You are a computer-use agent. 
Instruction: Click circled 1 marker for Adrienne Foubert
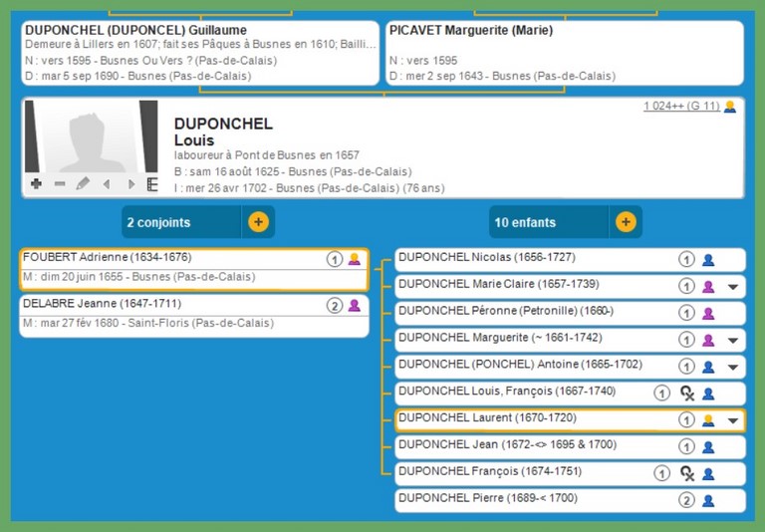(x=335, y=259)
